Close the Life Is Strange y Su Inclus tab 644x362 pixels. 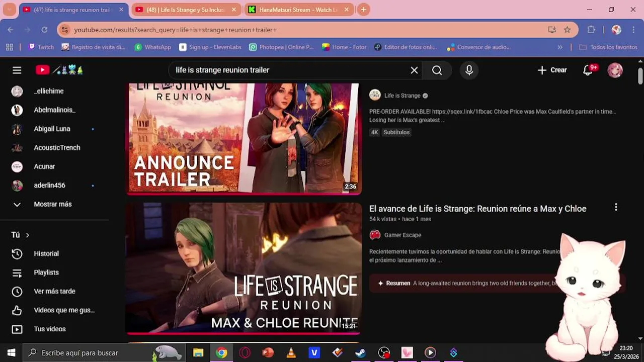[233, 10]
